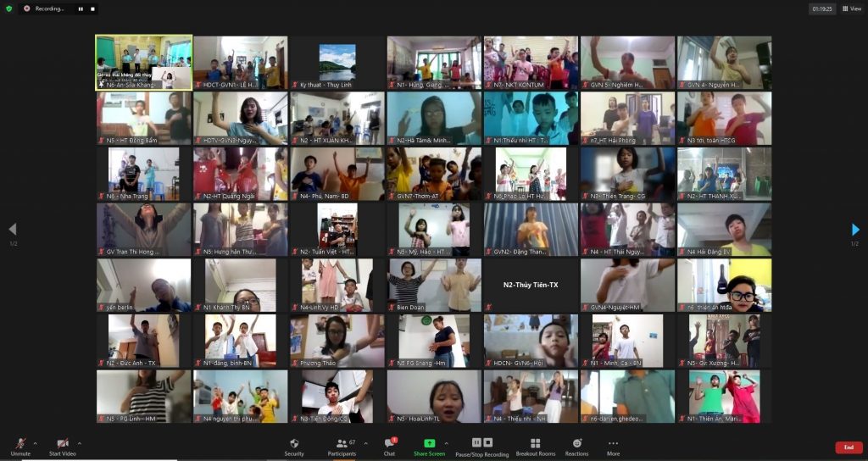Go to next gallery page arrow
The height and width of the screenshot is (461, 868).
click(x=855, y=229)
